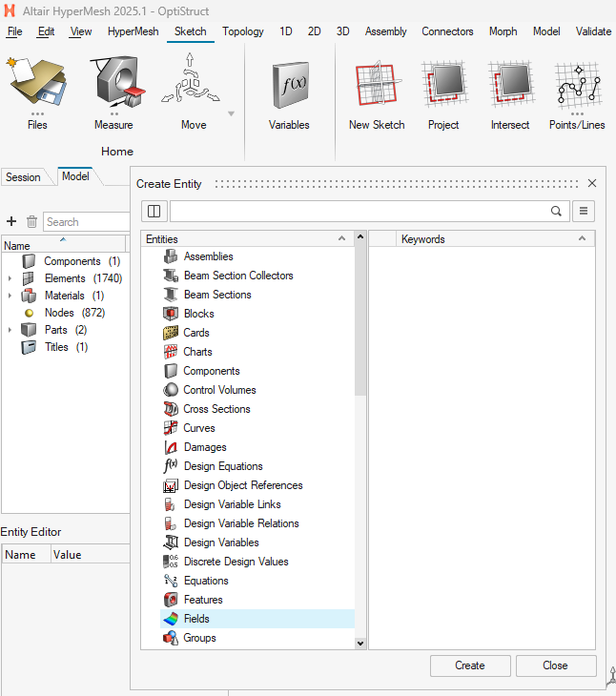
Task: Select Beam Section Collectors in list
Action: point(238,276)
